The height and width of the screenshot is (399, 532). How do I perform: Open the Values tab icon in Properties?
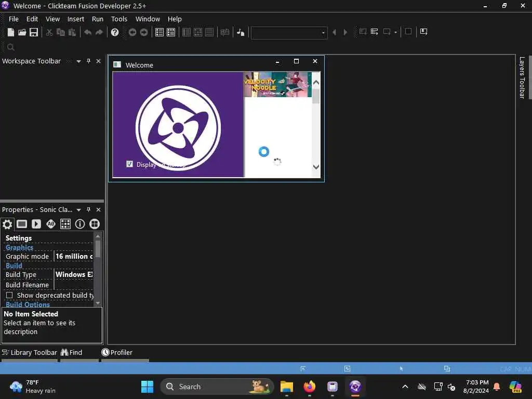click(x=51, y=224)
